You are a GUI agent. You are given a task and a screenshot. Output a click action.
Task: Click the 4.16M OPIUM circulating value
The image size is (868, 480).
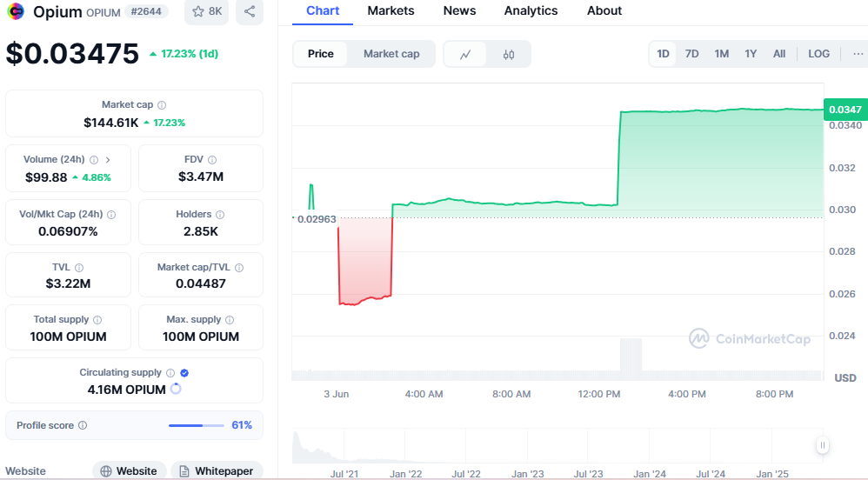pyautogui.click(x=127, y=390)
